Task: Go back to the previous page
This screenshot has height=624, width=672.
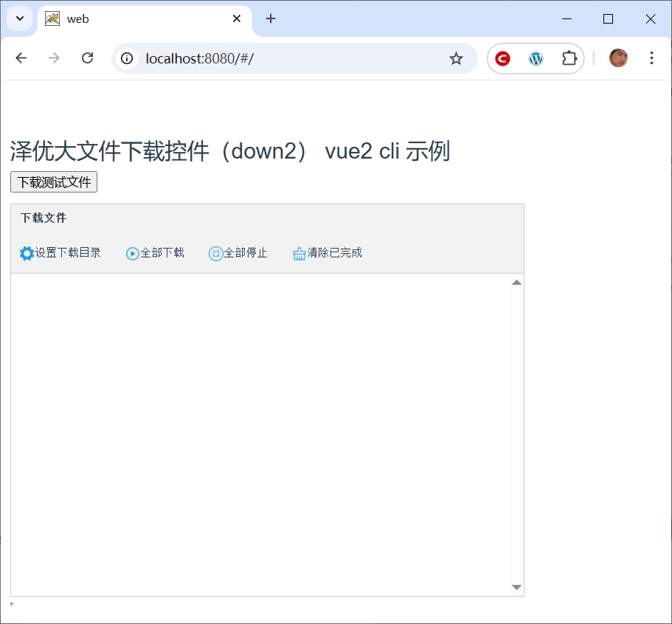Action: 21,58
